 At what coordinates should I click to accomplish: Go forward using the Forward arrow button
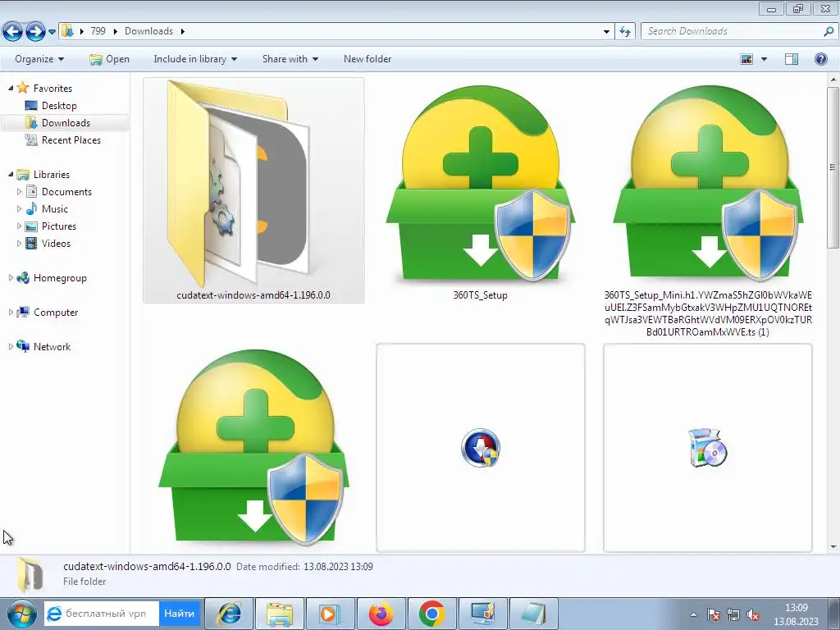[x=35, y=32]
